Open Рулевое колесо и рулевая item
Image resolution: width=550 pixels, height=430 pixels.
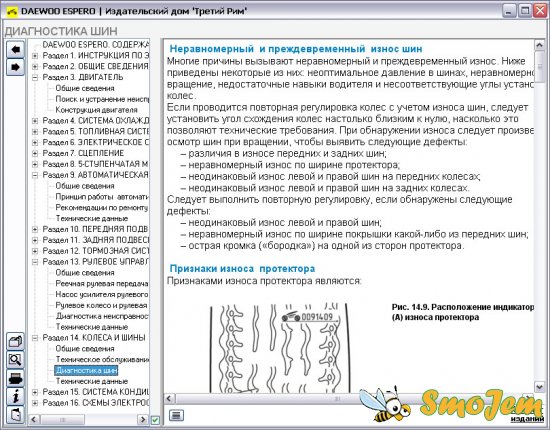tap(102, 305)
